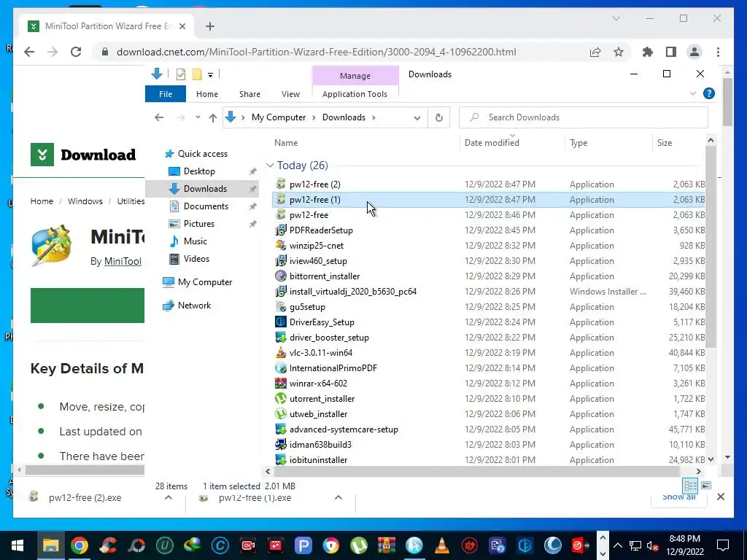Select the utorrent_installer file icon
The width and height of the screenshot is (747, 560).
(x=281, y=399)
